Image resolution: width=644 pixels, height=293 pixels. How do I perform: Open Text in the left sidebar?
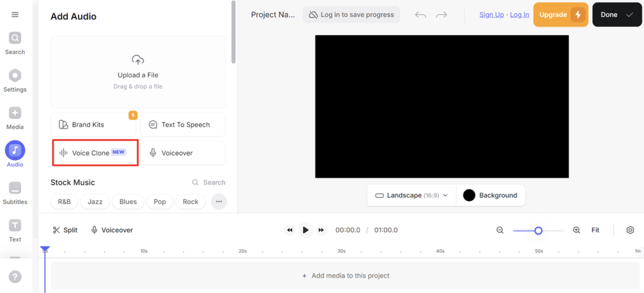click(x=15, y=231)
